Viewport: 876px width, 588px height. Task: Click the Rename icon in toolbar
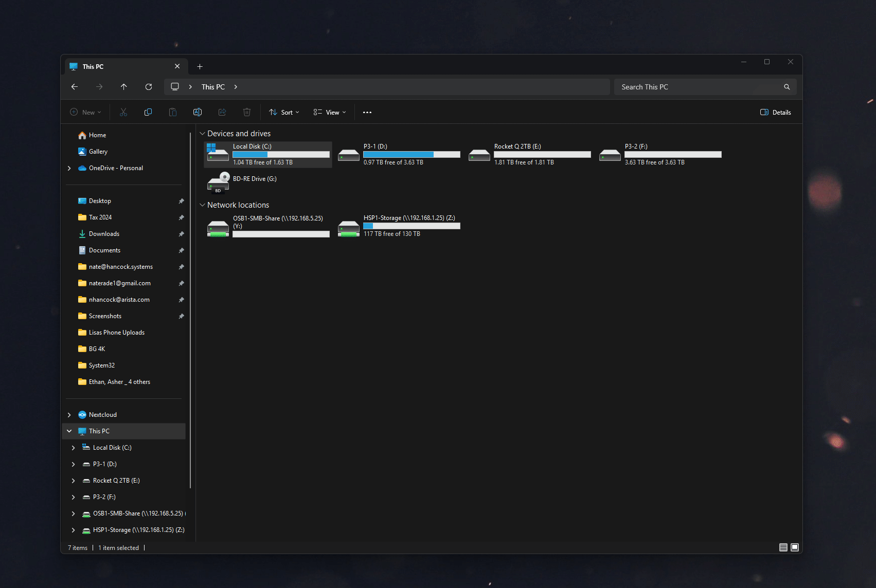[198, 112]
